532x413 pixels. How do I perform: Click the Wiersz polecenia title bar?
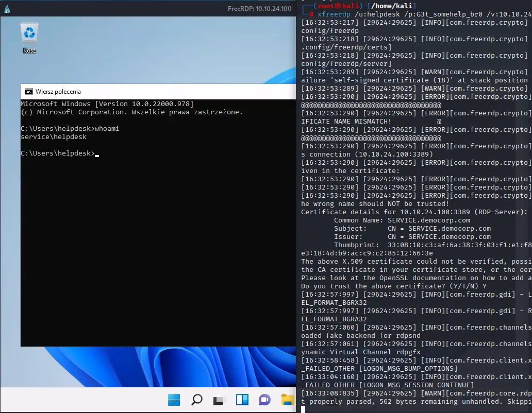coord(155,92)
